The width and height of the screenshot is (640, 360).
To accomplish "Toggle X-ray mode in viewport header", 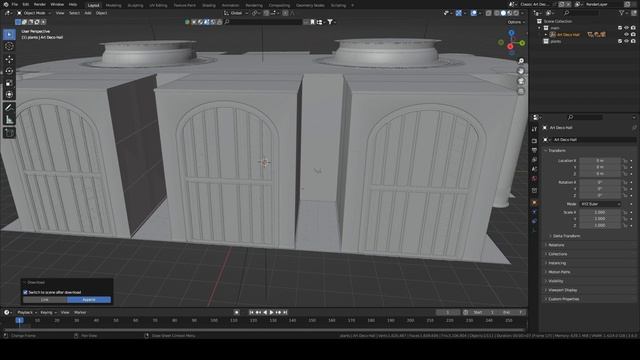I will [x=489, y=13].
